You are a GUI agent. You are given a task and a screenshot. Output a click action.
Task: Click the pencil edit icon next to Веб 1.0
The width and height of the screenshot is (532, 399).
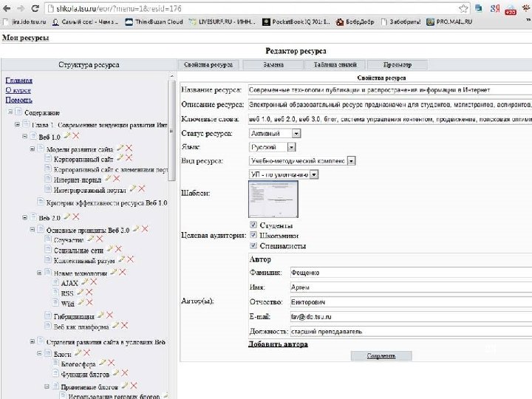pos(66,136)
